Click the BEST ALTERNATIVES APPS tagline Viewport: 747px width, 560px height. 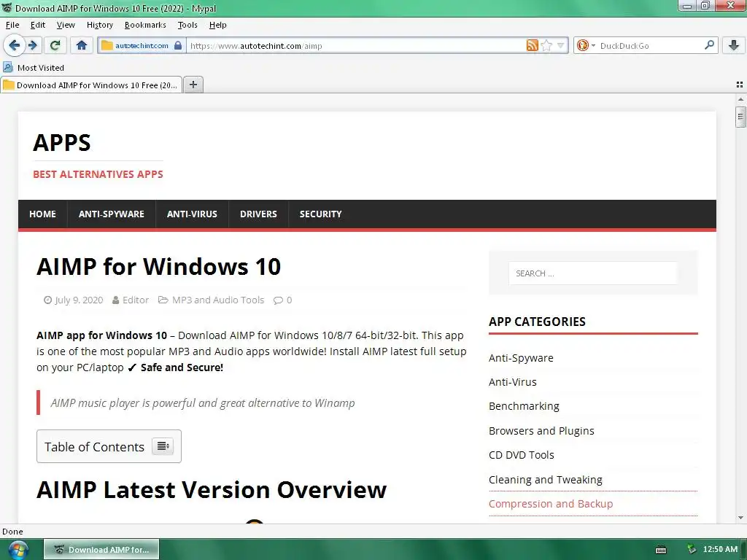98,174
